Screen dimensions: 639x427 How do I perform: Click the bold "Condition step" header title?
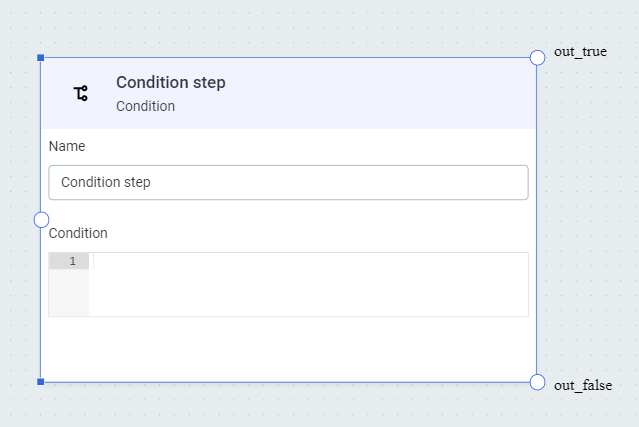170,83
